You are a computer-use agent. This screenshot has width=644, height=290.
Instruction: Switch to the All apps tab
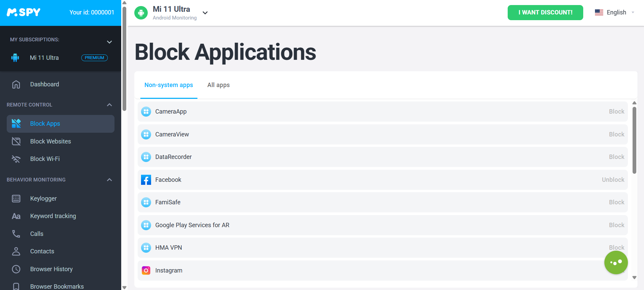click(x=219, y=85)
